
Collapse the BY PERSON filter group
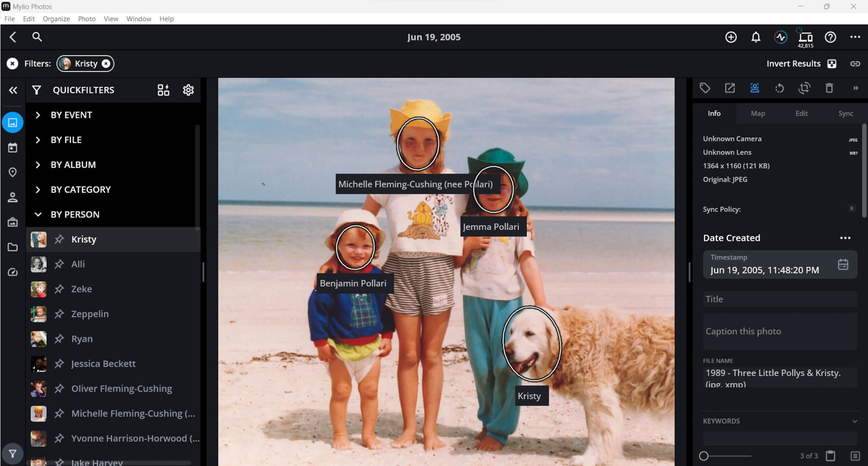coord(38,215)
